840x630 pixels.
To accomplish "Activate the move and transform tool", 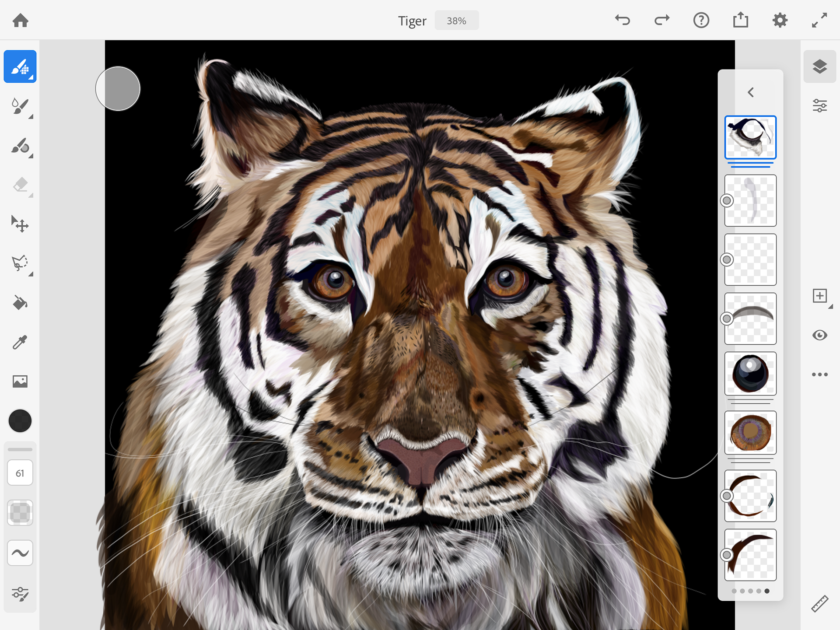I will tap(20, 224).
